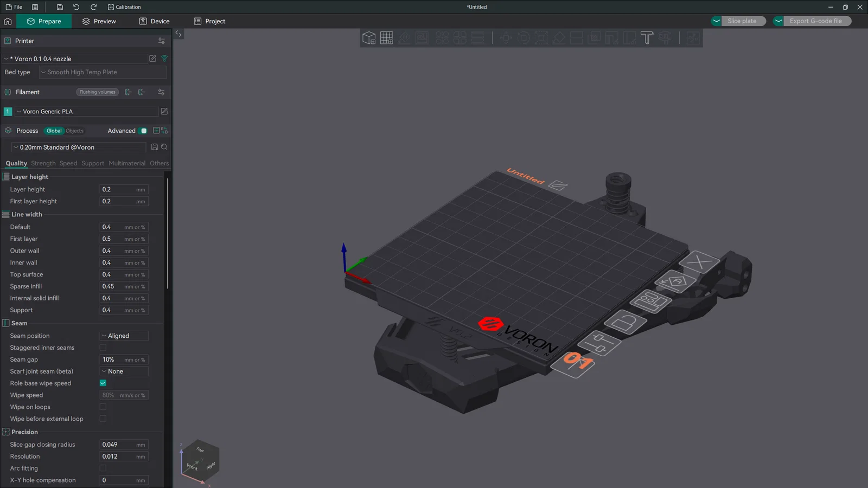Open the Assembly view icon

tap(693, 38)
